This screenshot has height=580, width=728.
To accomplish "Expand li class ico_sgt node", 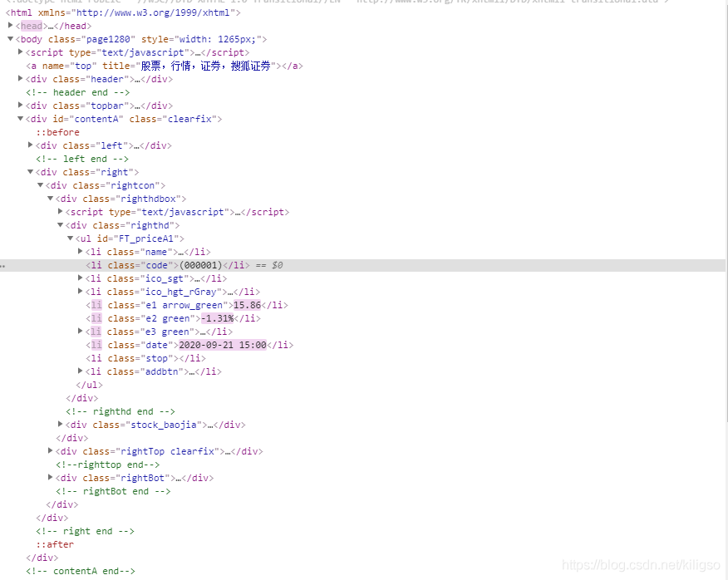I will (81, 278).
